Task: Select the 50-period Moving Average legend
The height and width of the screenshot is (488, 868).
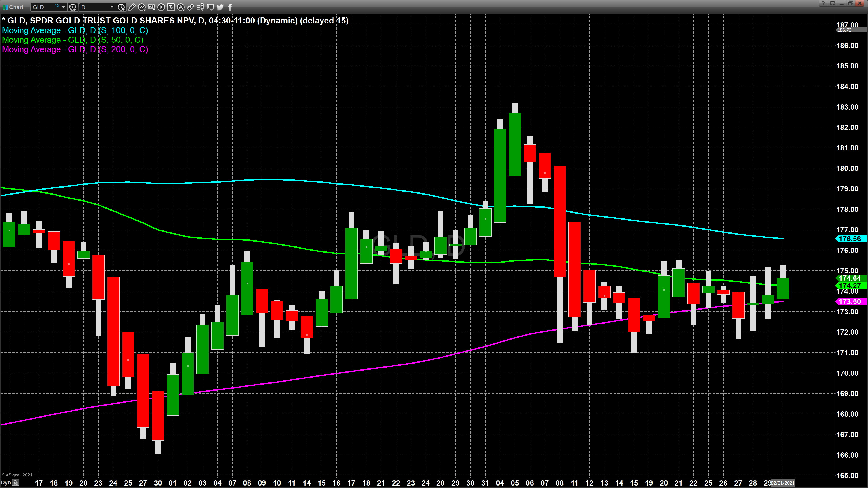Action: [73, 40]
